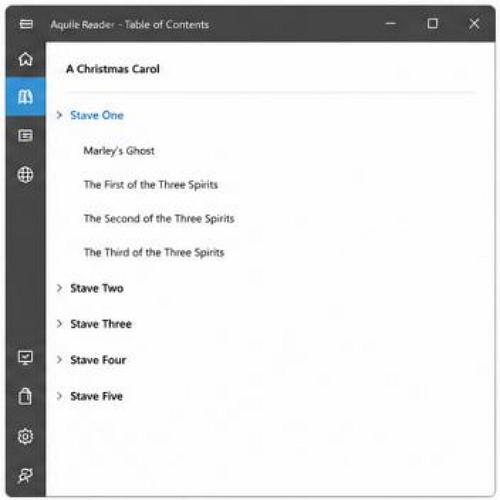This screenshot has width=500, height=500.
Task: Select The Third of the Three Spirits
Action: point(154,253)
